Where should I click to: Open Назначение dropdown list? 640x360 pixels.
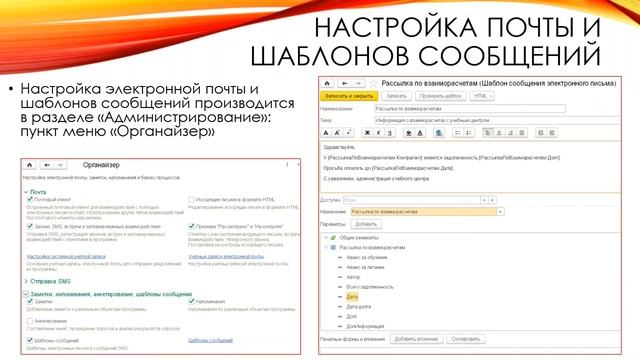500,212
